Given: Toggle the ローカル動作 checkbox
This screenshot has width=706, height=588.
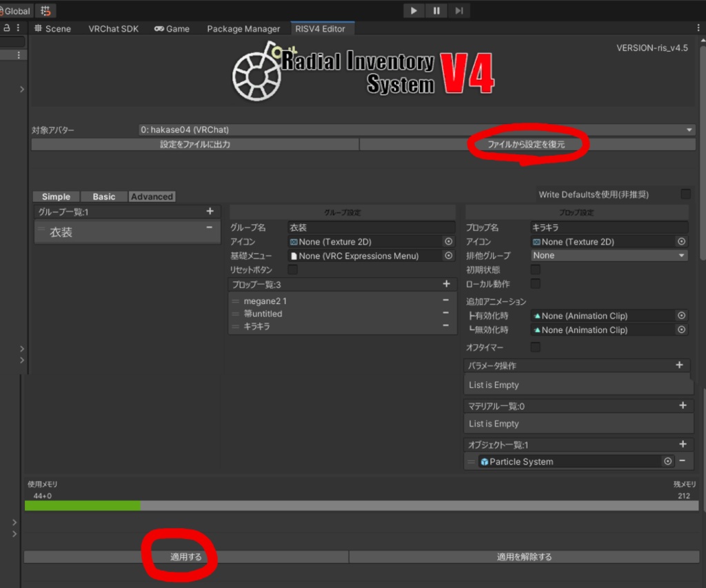Looking at the screenshot, I should 535,283.
